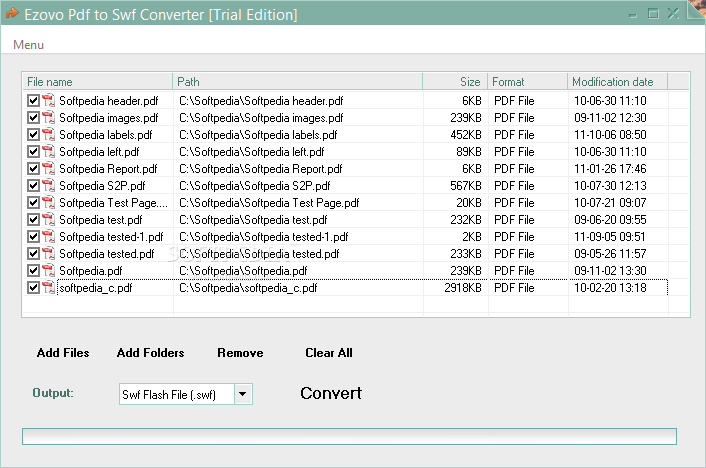
Task: Click the Add Files button
Action: coord(63,353)
